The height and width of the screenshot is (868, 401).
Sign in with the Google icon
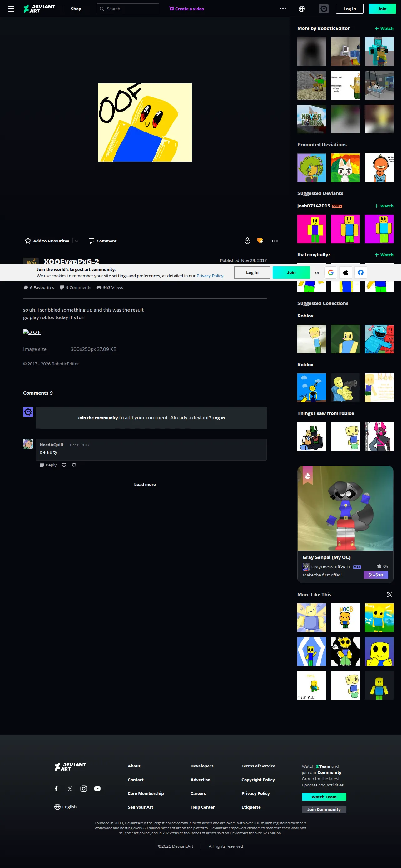(331, 272)
